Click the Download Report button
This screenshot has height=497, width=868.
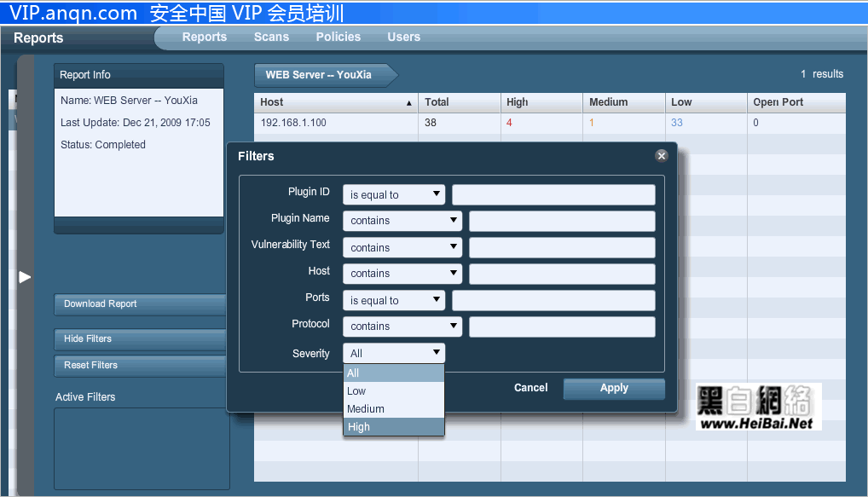tap(139, 304)
